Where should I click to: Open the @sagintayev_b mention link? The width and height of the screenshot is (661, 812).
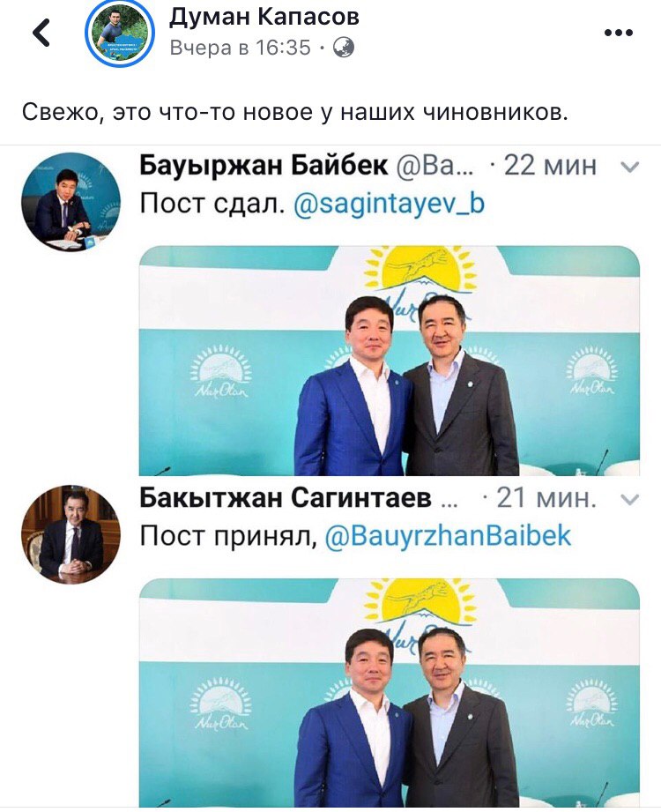(390, 204)
